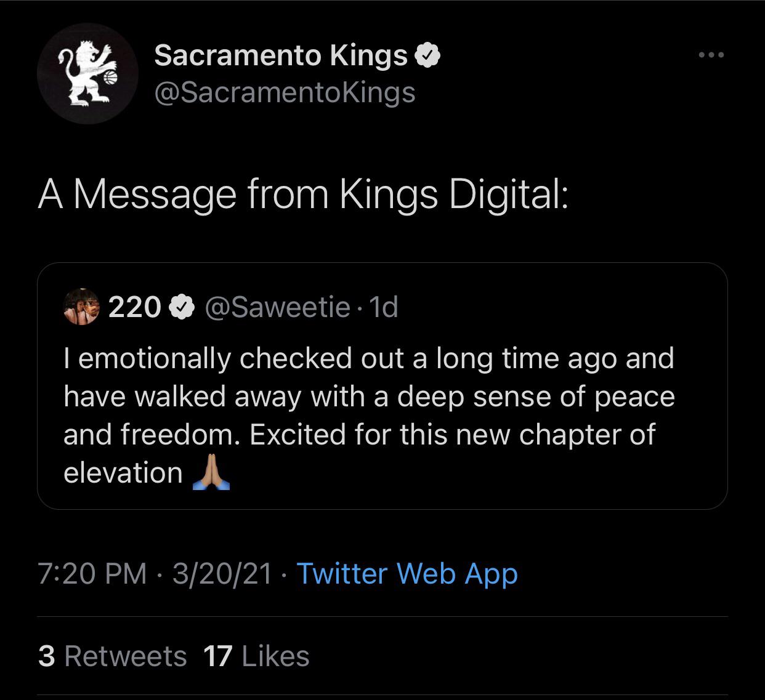This screenshot has width=765, height=700.
Task: Click the '3/20/21' tweet date
Action: (x=222, y=574)
